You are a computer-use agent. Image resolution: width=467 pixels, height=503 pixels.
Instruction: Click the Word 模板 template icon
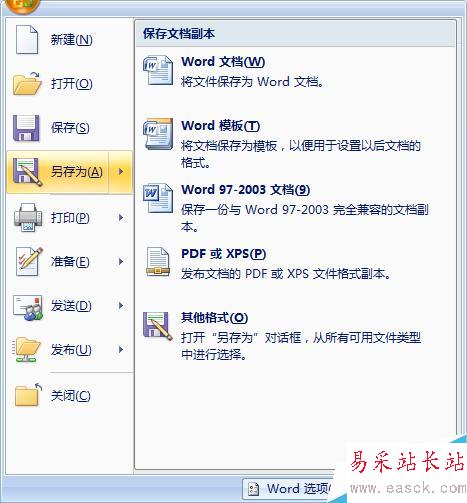(x=158, y=134)
